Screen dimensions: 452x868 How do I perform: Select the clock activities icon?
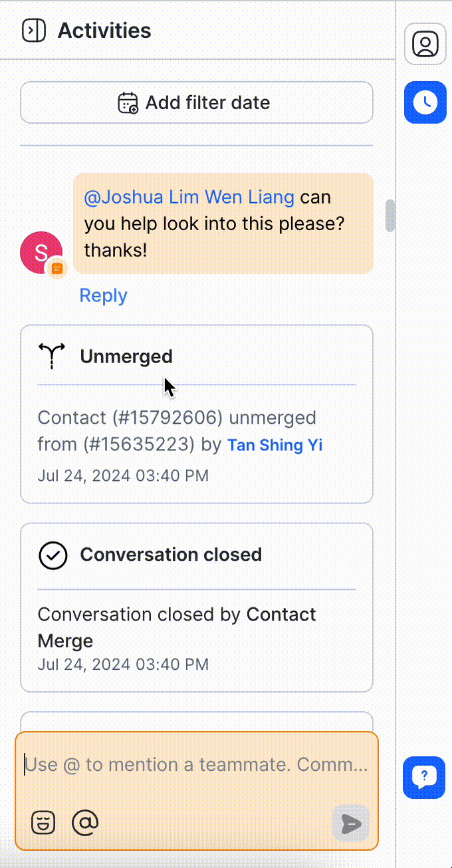click(x=425, y=102)
